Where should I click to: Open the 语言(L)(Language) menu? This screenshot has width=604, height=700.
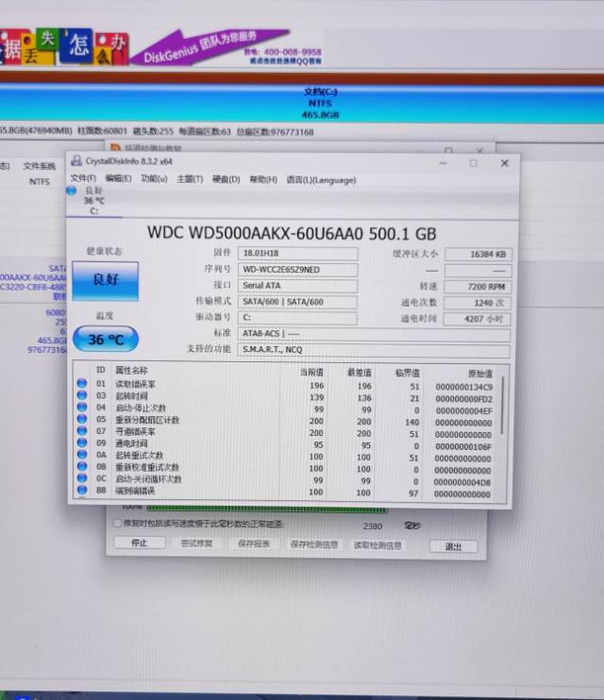(x=321, y=179)
